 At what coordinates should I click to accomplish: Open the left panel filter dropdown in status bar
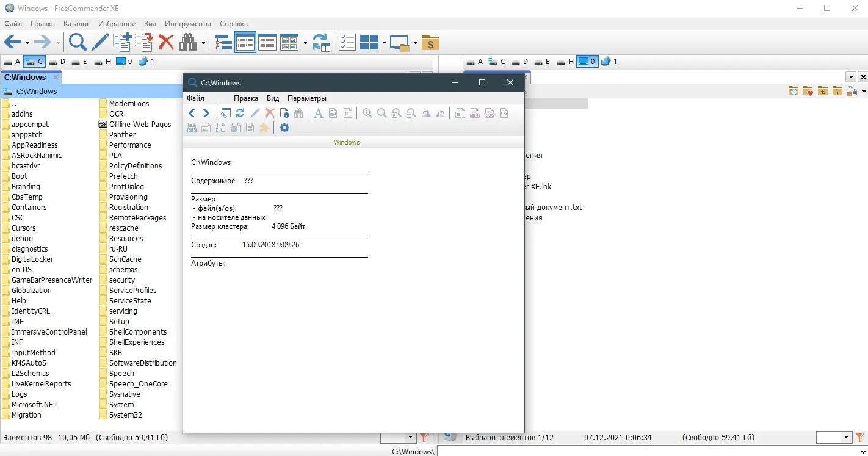click(410, 438)
